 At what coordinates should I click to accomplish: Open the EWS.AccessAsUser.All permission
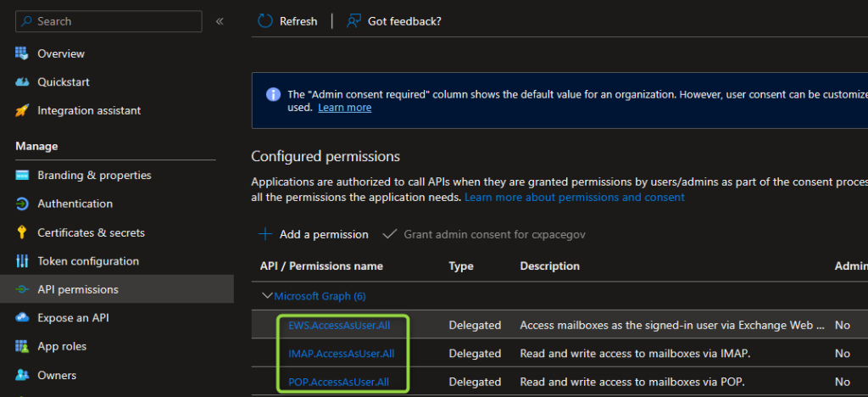point(338,325)
